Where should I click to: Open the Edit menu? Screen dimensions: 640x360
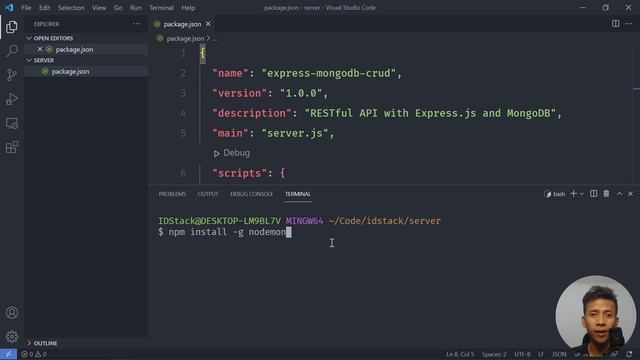44,8
